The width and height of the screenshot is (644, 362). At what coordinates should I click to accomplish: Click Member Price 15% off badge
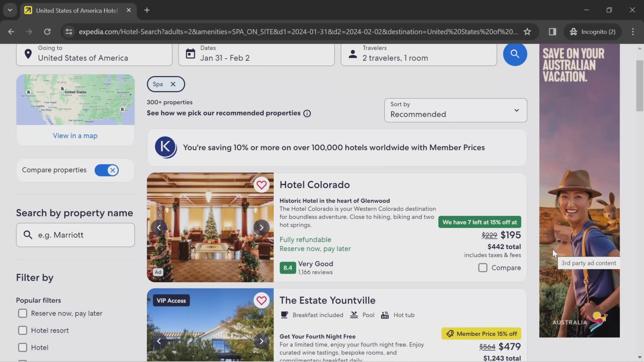coord(481,334)
